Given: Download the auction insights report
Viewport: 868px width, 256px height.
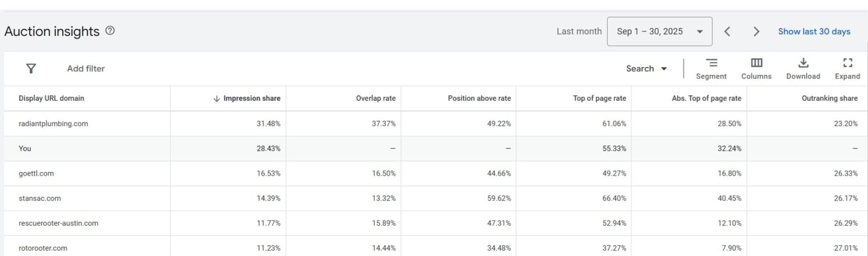Looking at the screenshot, I should pos(803,68).
